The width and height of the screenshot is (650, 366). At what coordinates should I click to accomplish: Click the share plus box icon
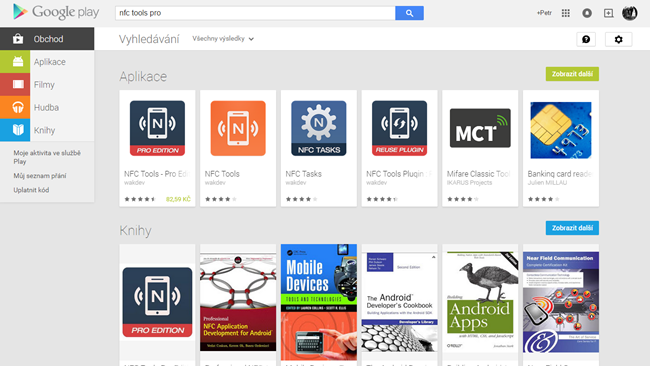(x=608, y=13)
